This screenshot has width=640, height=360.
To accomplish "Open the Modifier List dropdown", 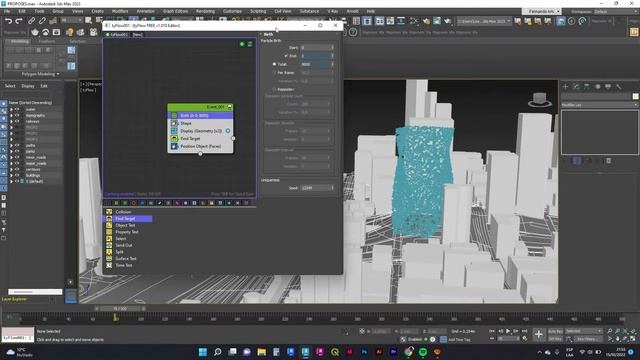I will coord(600,105).
